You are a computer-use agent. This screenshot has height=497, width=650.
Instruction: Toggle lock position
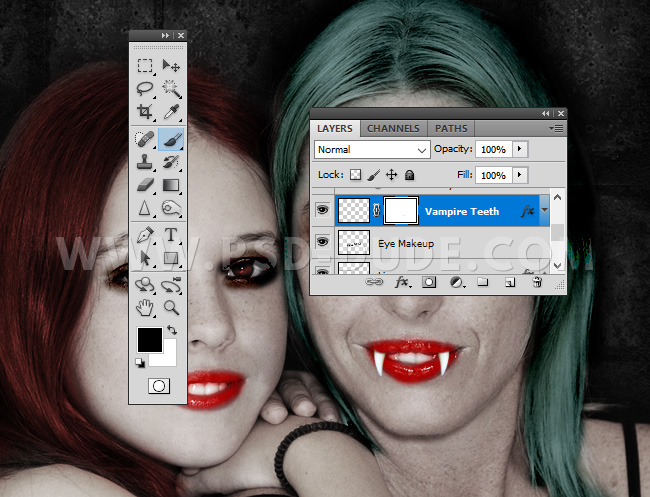pos(391,175)
